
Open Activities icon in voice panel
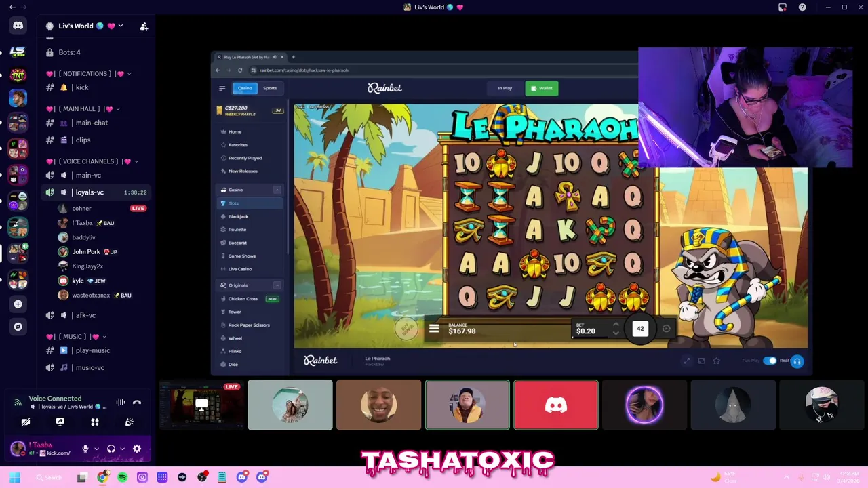(95, 422)
